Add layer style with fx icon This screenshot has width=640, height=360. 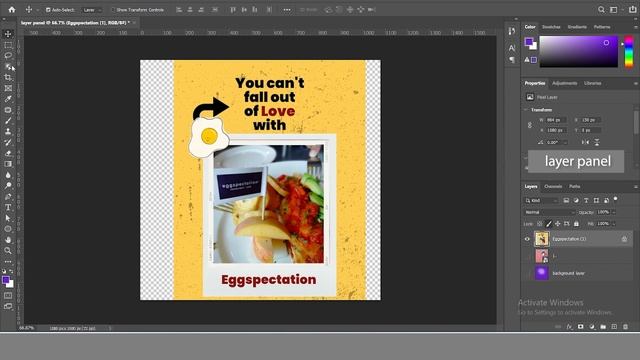(569, 327)
